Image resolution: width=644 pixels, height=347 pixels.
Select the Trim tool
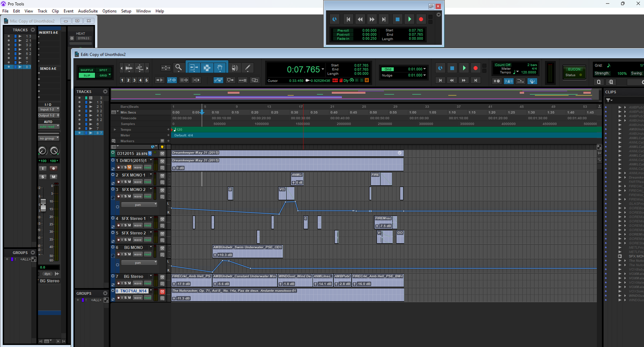point(194,68)
